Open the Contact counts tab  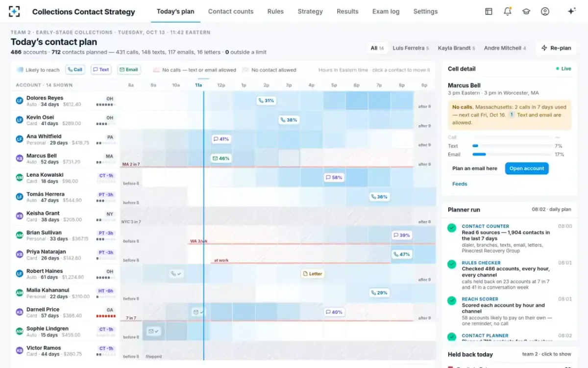231,11
